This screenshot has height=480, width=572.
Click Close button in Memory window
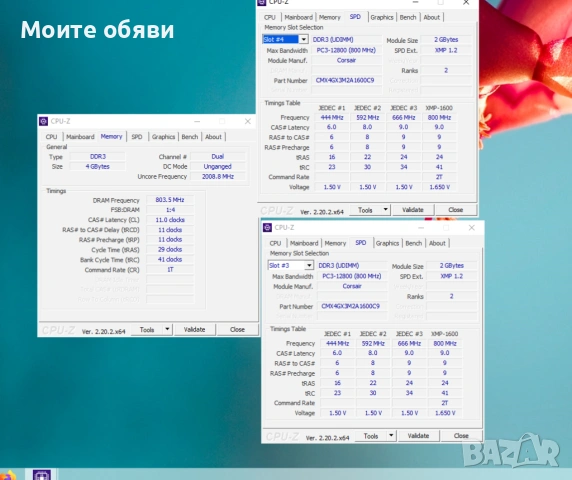click(x=237, y=330)
